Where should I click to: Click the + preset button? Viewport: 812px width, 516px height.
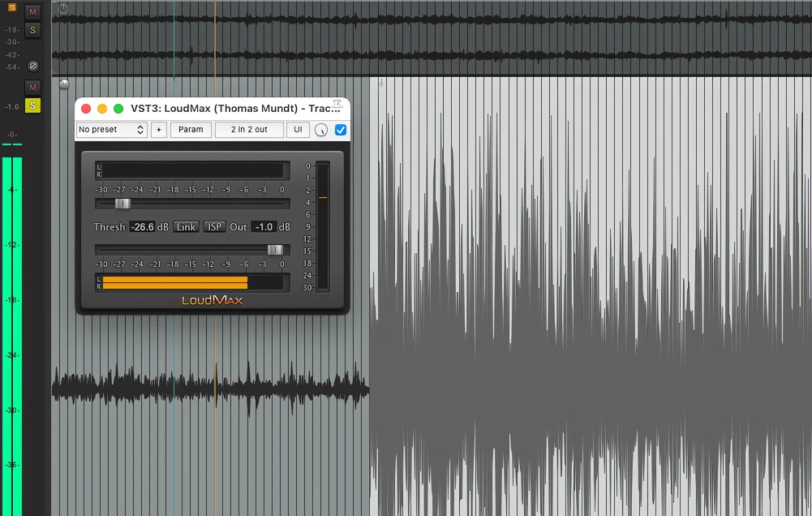coord(159,130)
